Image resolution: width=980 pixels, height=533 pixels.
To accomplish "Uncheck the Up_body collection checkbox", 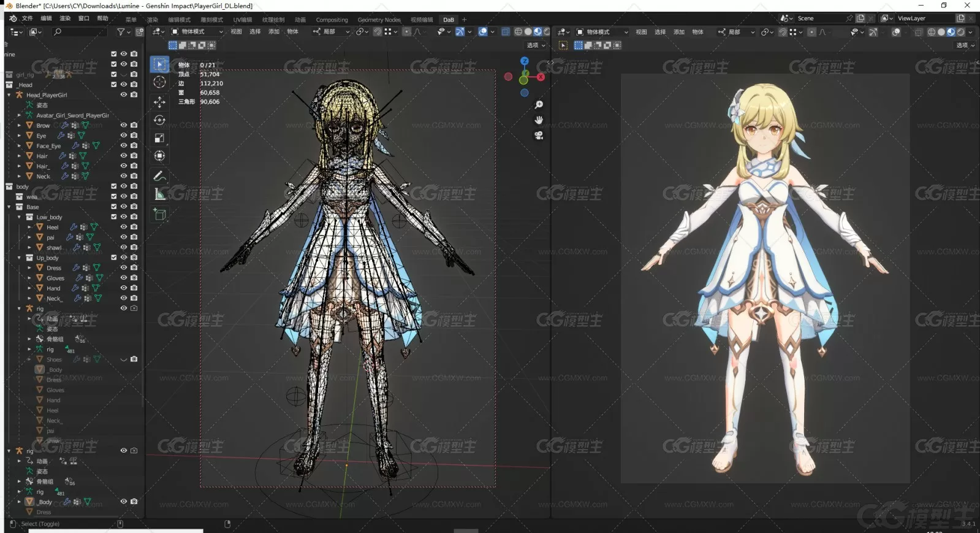I will [113, 258].
